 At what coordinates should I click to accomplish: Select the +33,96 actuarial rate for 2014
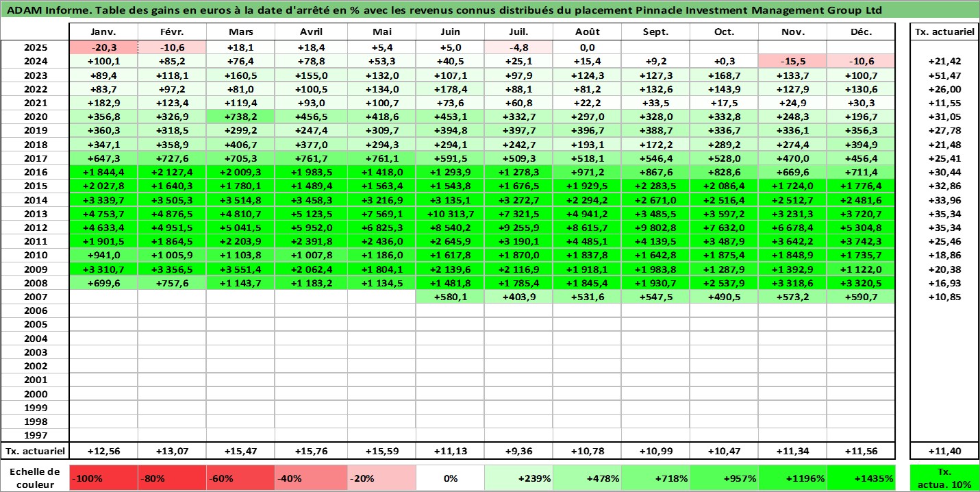(x=944, y=199)
